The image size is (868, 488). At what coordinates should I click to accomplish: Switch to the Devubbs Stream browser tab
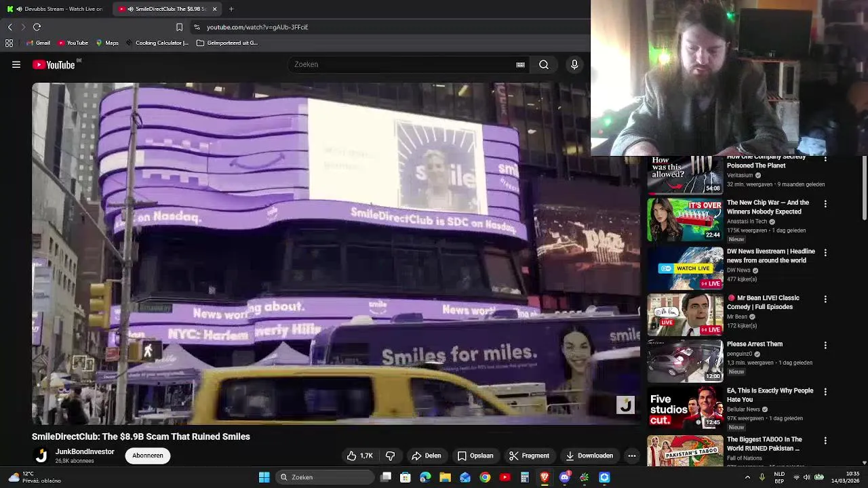[x=54, y=9]
